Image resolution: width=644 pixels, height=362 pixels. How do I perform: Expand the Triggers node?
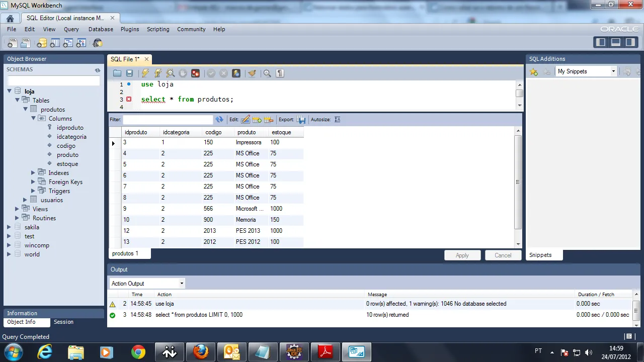click(33, 191)
